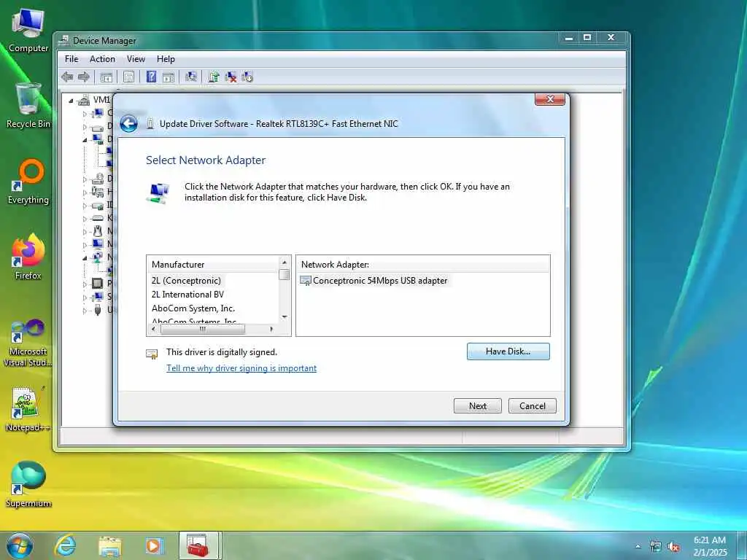Click the blue Help question-mark toolbar icon
The image size is (747, 560).
[x=151, y=77]
